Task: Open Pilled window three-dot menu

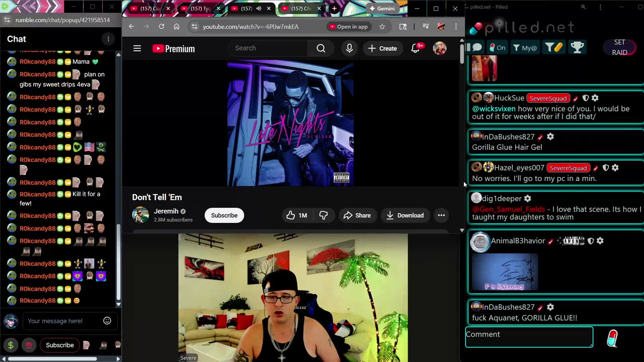Action: pos(600,7)
